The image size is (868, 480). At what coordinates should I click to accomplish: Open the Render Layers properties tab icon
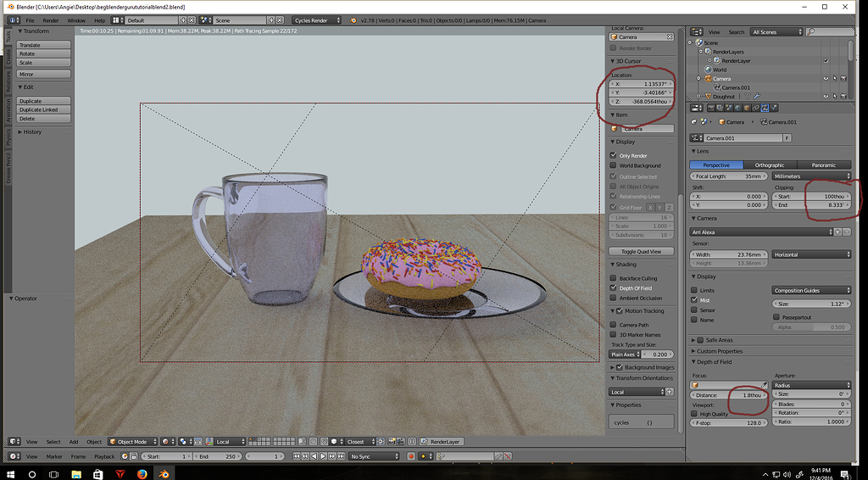(x=721, y=108)
